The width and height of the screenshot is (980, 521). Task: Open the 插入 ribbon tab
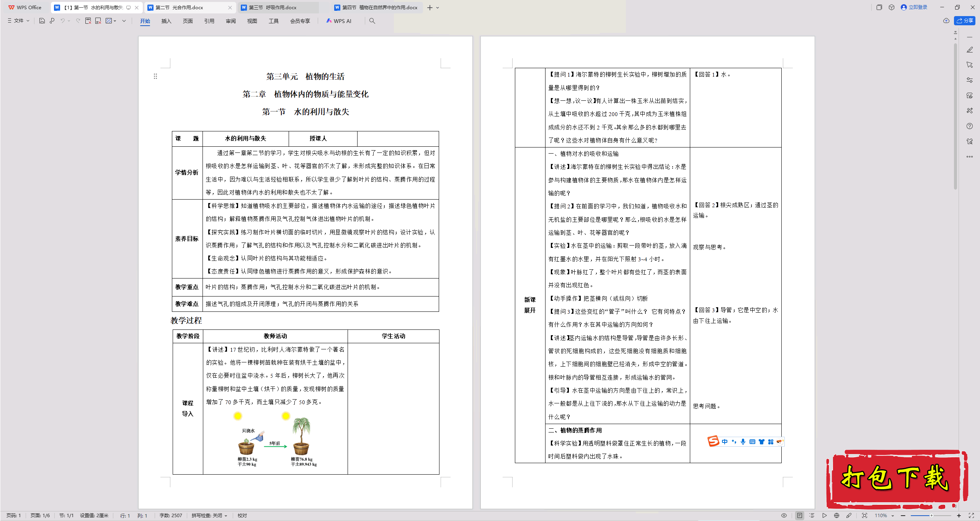(166, 21)
